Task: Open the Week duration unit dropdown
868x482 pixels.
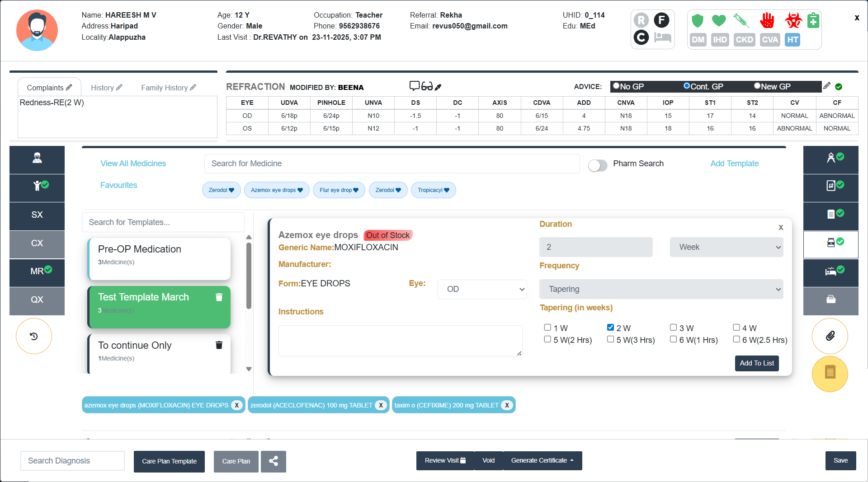Action: (x=726, y=247)
